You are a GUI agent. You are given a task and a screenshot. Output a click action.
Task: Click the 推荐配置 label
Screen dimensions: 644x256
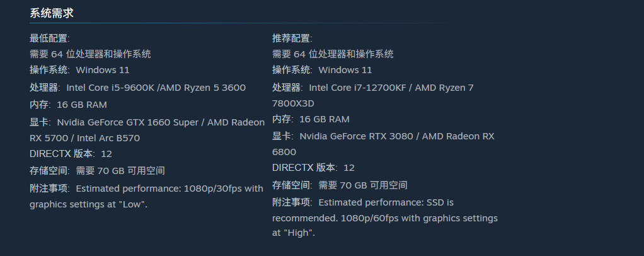pos(292,38)
